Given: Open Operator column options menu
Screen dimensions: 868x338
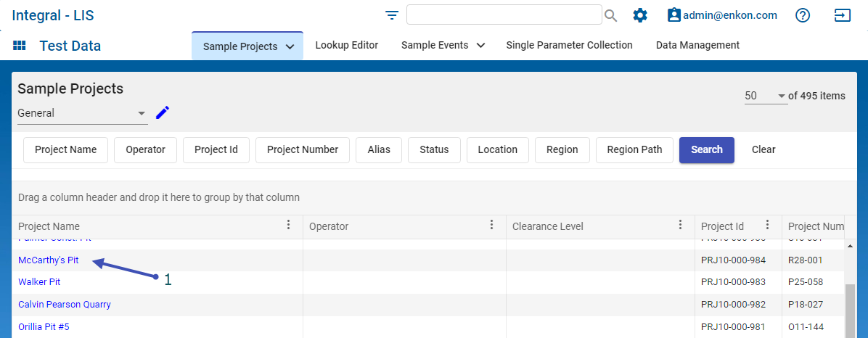Looking at the screenshot, I should coord(491,226).
